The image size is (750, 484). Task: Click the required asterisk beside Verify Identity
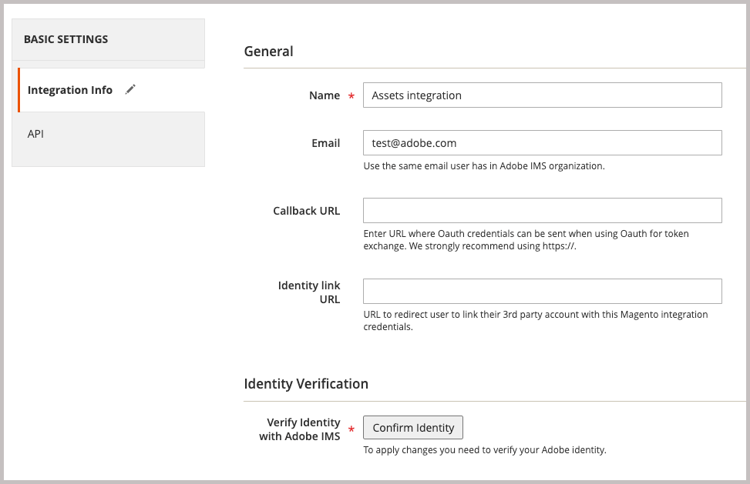point(351,430)
